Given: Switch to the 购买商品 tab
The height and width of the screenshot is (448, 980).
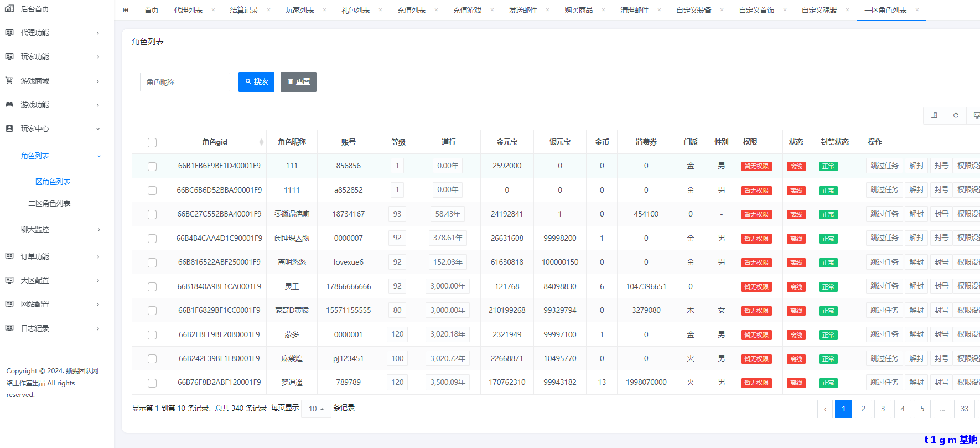Looking at the screenshot, I should click(578, 10).
